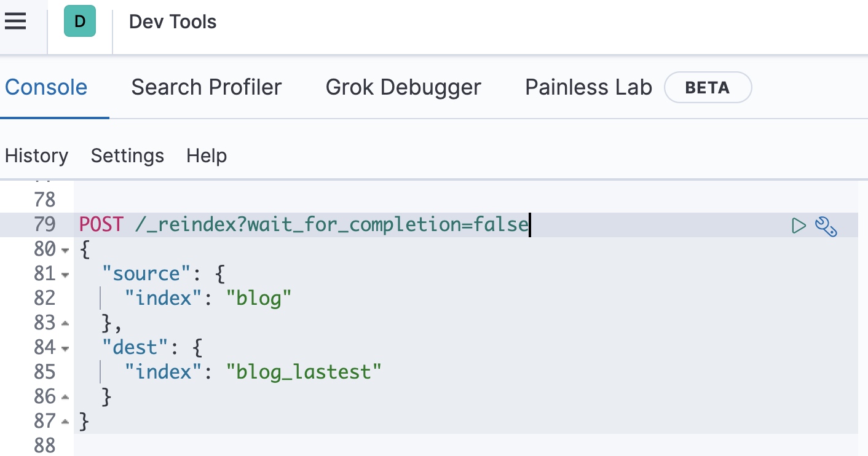This screenshot has height=456, width=868.
Task: Click the fold marker on line 86
Action: [x=65, y=398]
